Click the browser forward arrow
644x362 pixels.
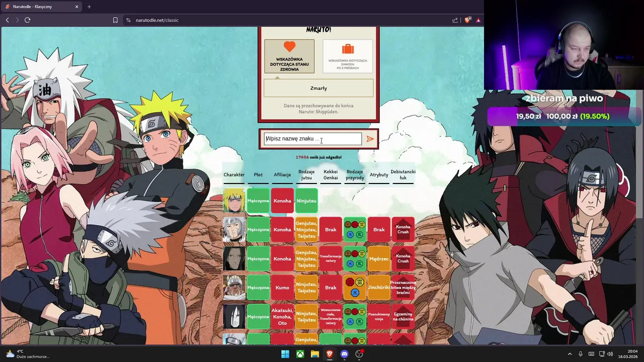tap(17, 20)
